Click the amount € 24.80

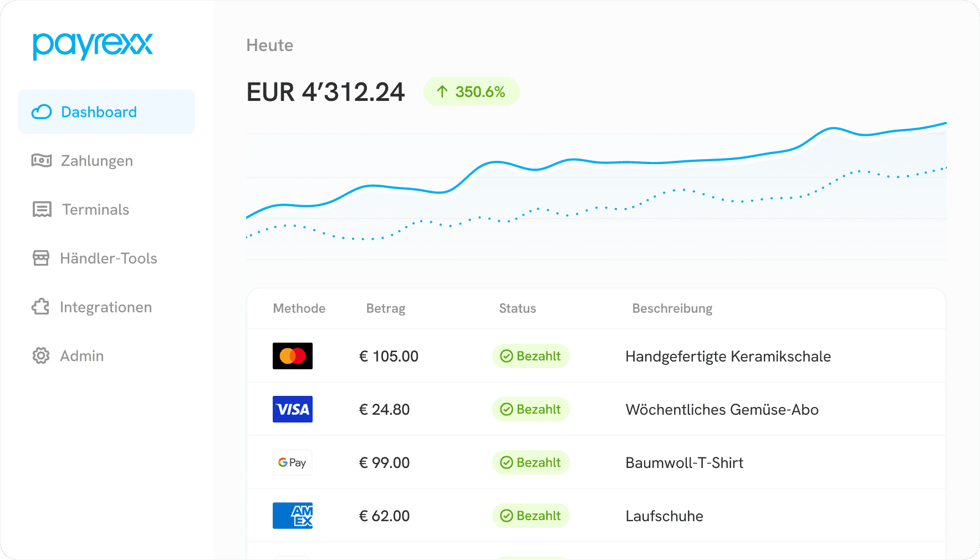click(384, 409)
